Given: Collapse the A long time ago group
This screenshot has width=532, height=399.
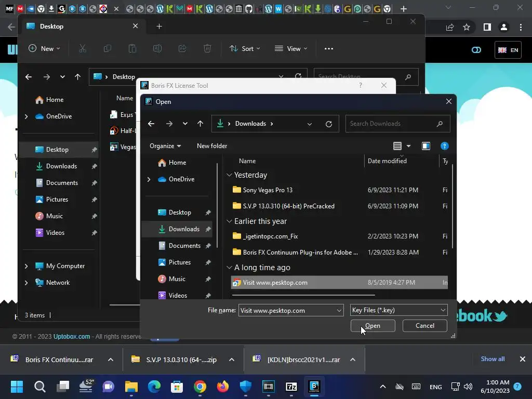Looking at the screenshot, I should pyautogui.click(x=229, y=268).
